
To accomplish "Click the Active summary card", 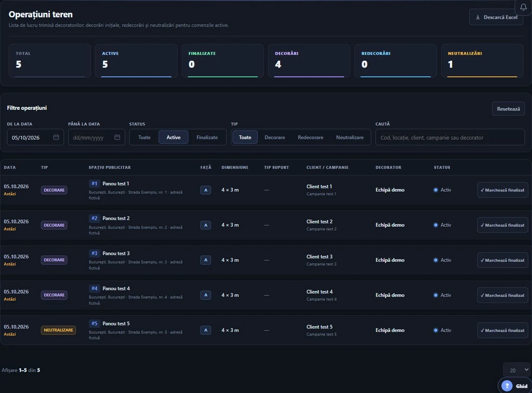I will tap(136, 61).
